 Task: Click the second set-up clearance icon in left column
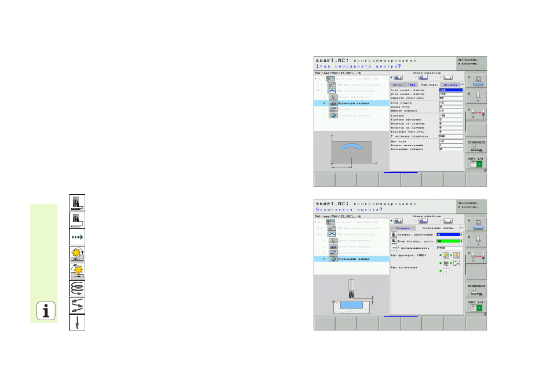(77, 220)
